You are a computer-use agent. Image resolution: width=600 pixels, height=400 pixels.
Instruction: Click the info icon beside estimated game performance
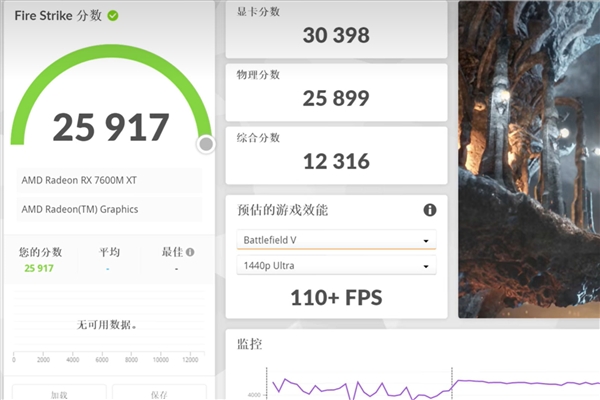point(430,210)
